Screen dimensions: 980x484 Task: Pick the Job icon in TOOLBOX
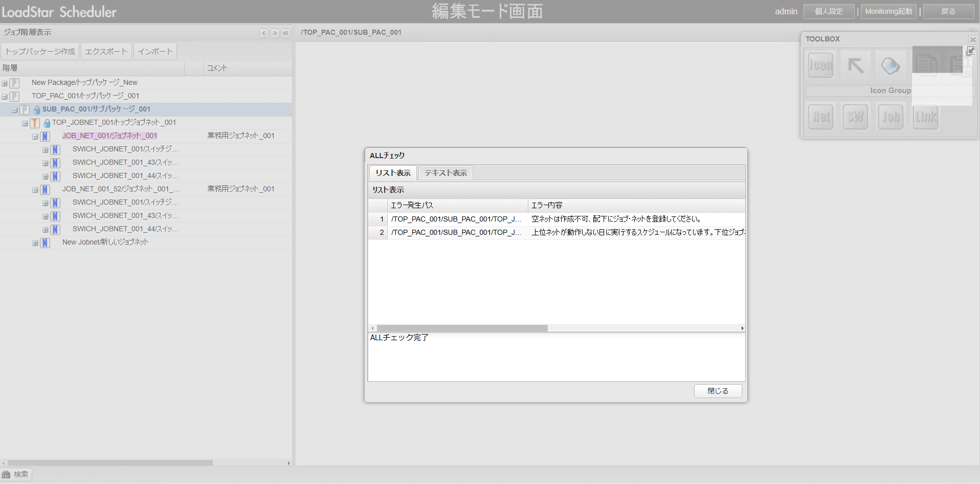(890, 117)
